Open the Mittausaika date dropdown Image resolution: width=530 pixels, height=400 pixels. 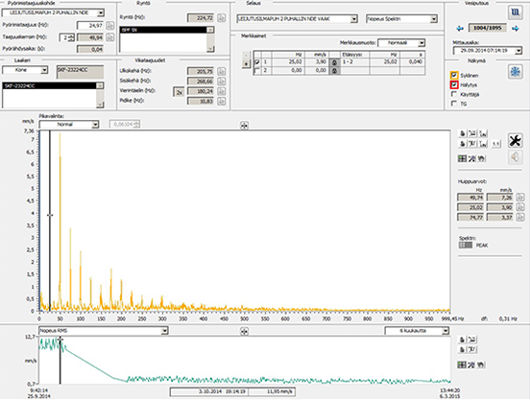tap(487, 51)
